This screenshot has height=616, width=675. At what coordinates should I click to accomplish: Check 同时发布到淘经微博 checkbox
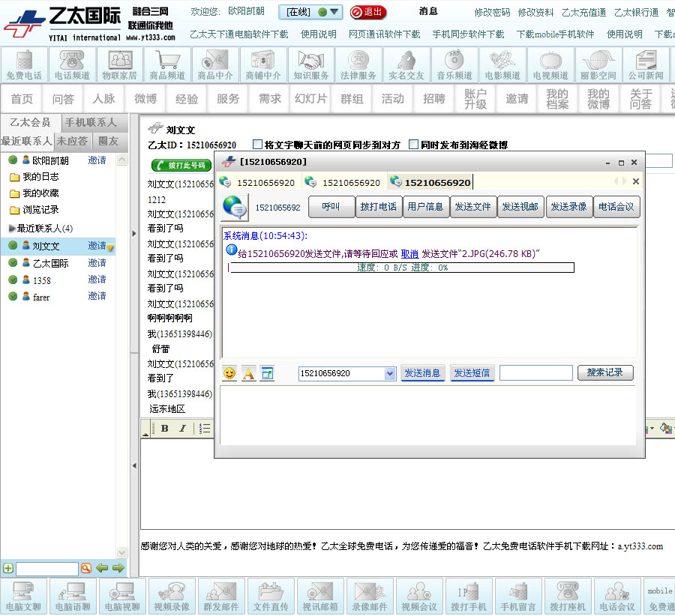pos(413,144)
